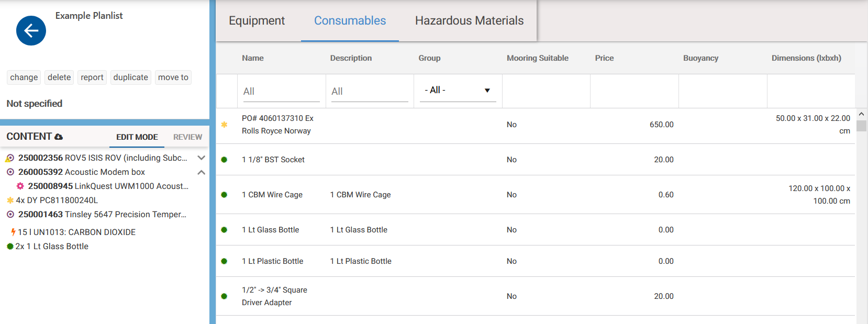Expand the ROV5 ISIS ROV item
This screenshot has width=868, height=324.
point(201,158)
